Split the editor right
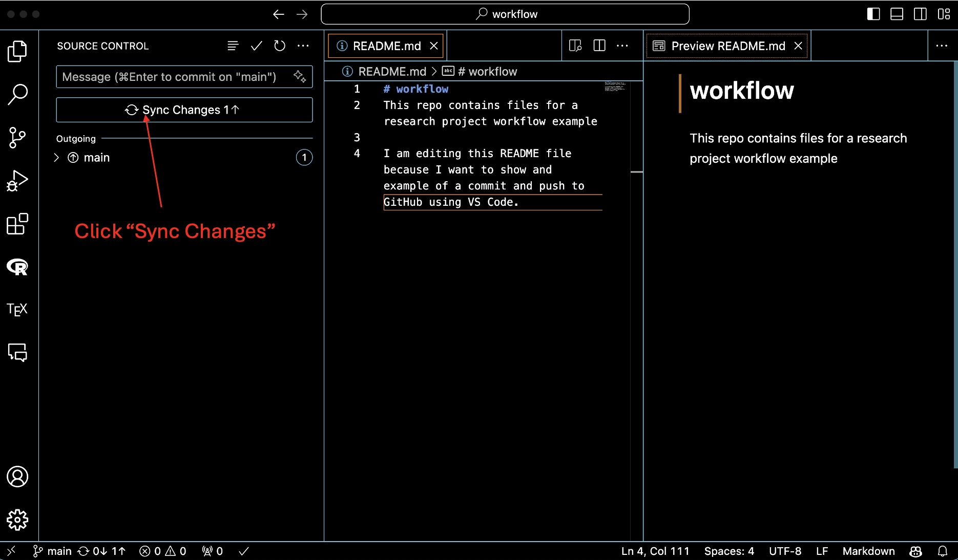The width and height of the screenshot is (958, 560). click(x=599, y=46)
